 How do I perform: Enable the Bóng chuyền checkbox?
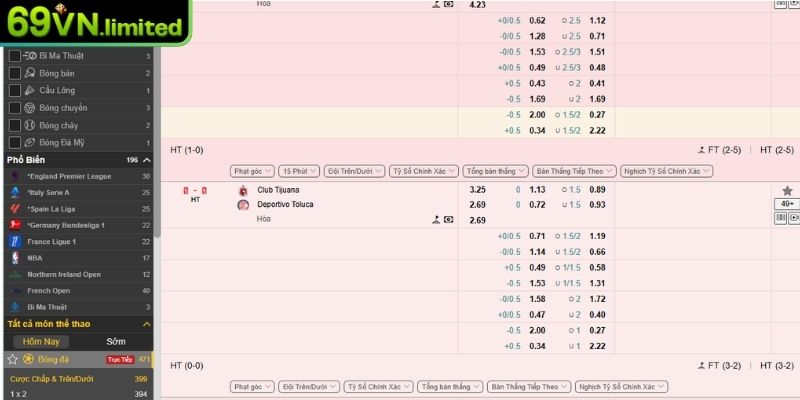tap(15, 108)
